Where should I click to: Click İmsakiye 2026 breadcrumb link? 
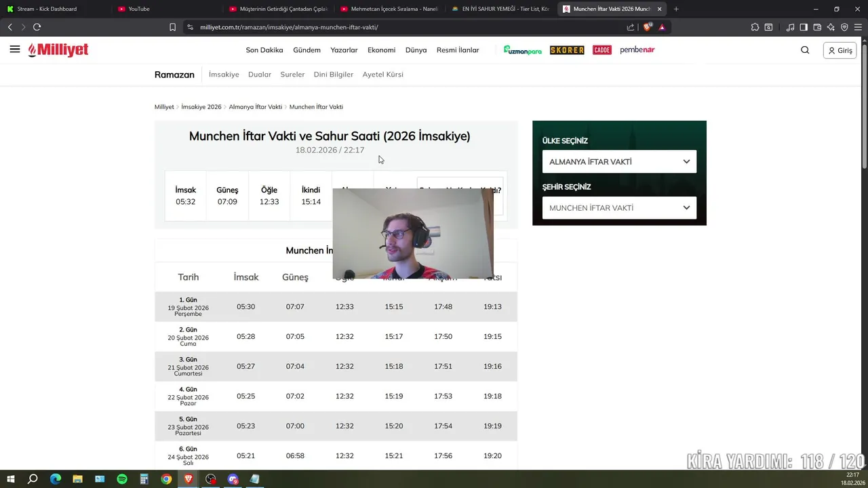click(x=201, y=107)
